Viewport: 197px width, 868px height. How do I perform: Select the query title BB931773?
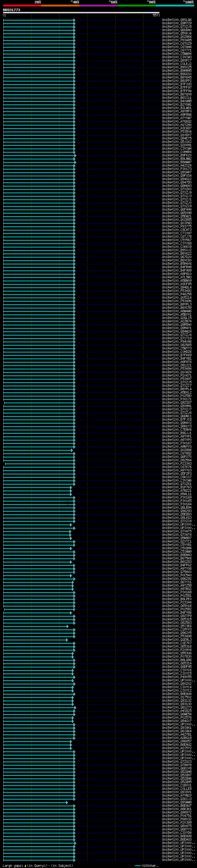tap(11, 10)
